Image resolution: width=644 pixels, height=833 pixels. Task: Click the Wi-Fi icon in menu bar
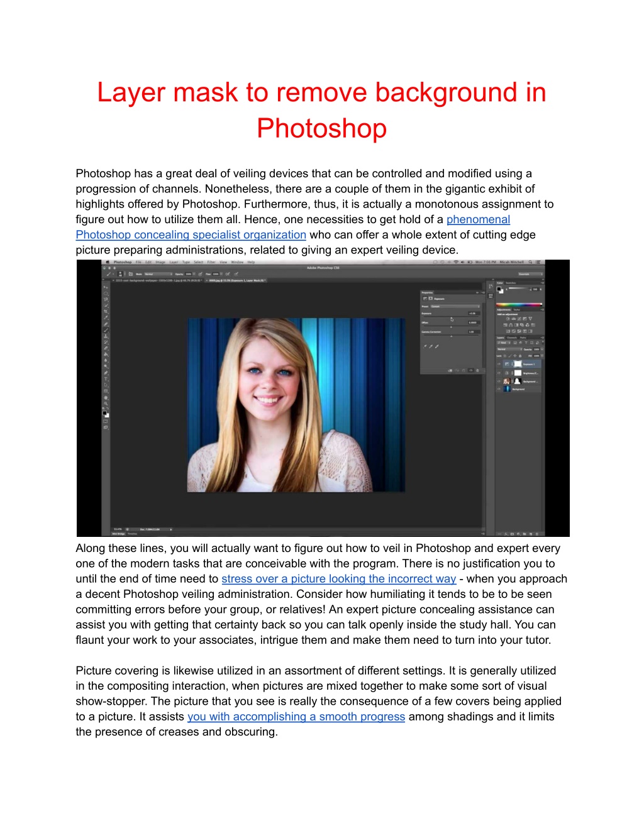457,262
